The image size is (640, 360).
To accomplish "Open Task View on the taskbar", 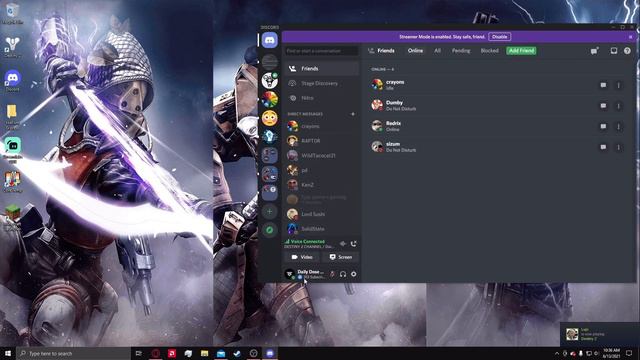I will (x=139, y=353).
